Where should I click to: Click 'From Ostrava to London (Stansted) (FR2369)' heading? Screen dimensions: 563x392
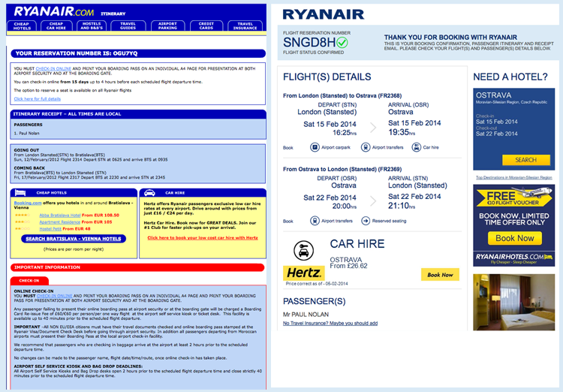[x=342, y=169]
